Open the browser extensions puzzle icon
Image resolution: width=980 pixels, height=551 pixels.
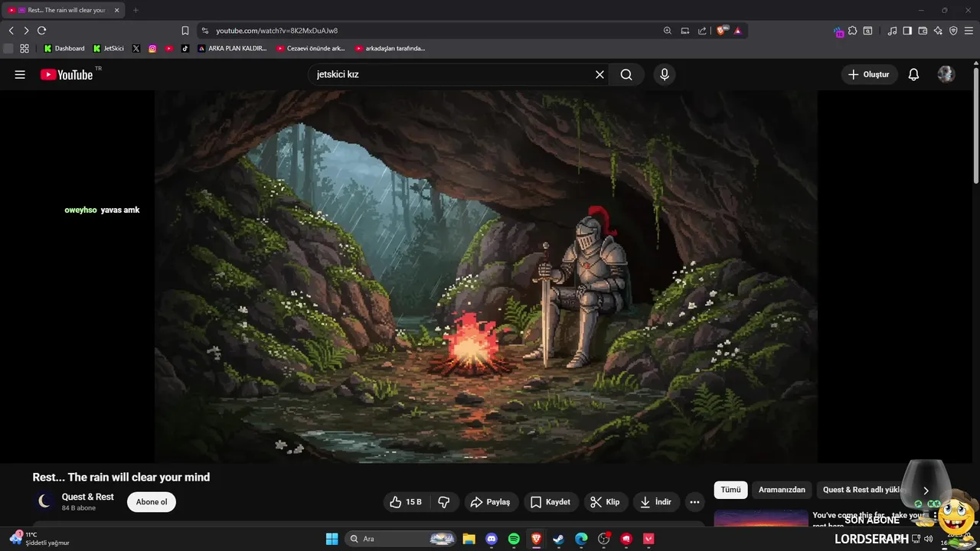(x=852, y=31)
